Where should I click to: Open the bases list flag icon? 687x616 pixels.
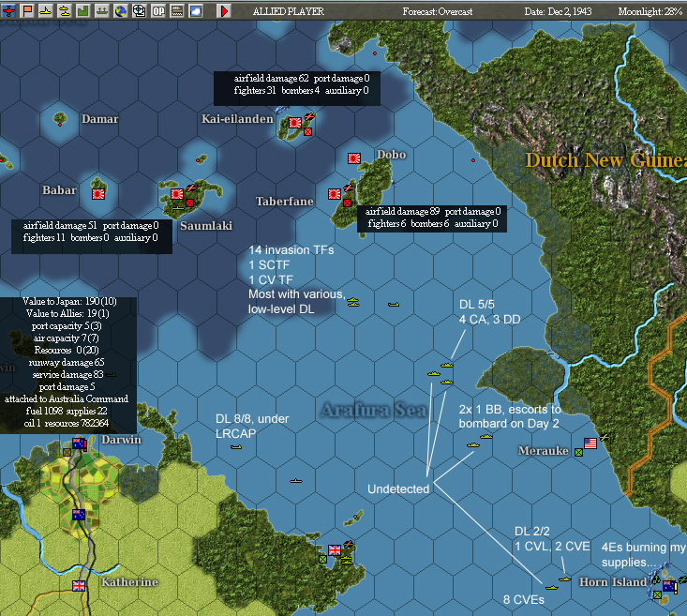(x=27, y=10)
